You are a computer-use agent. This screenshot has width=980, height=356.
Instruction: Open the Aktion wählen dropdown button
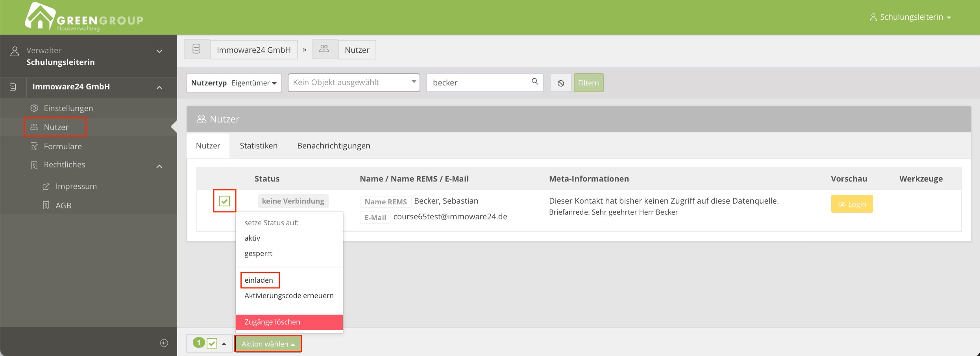[x=268, y=344]
